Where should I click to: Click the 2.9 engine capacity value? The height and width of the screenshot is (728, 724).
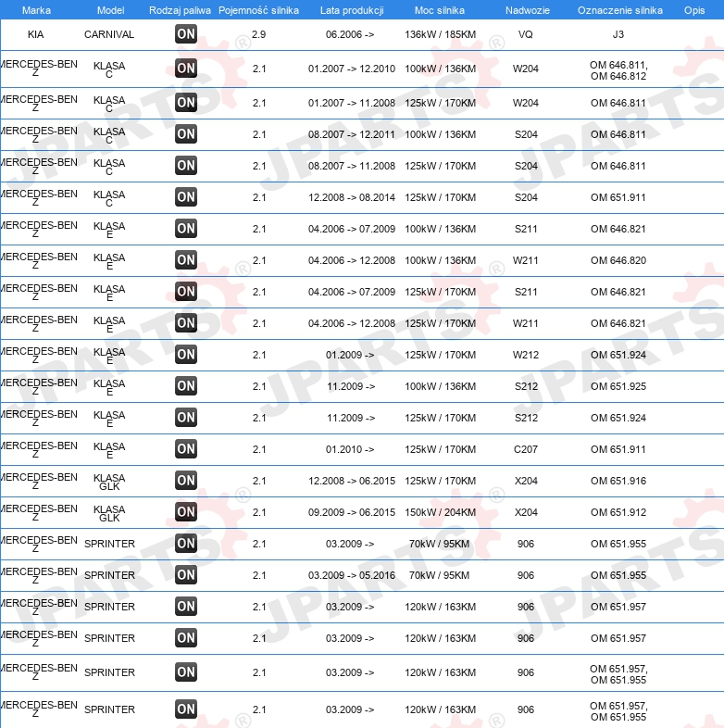[x=258, y=34]
